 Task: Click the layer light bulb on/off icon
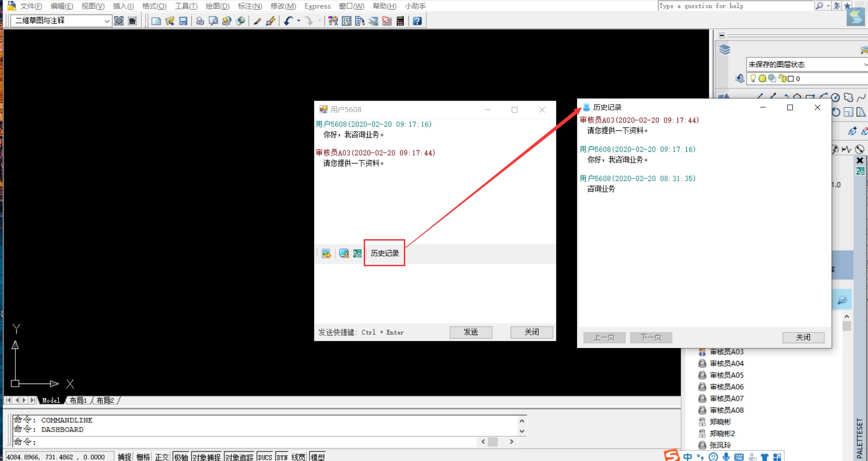click(x=753, y=78)
